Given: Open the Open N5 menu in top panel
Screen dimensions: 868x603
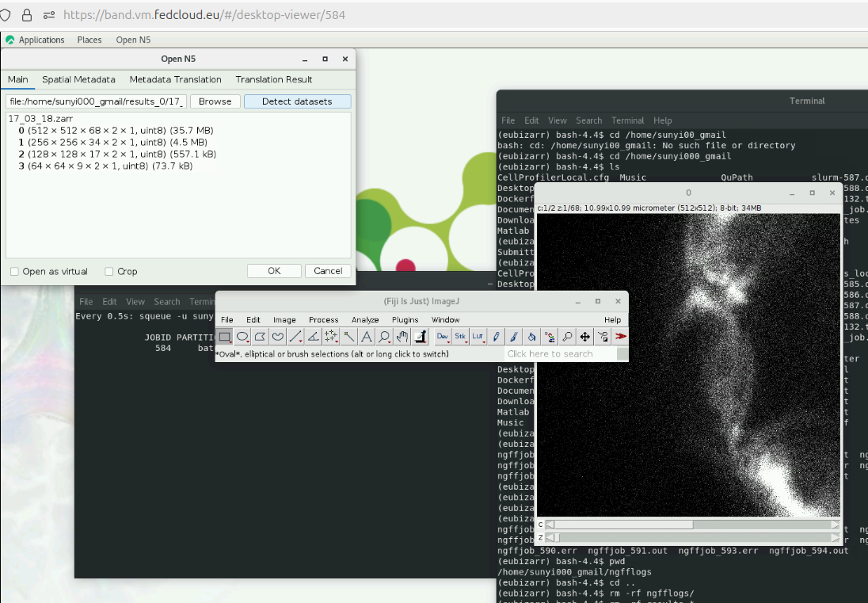Looking at the screenshot, I should pyautogui.click(x=133, y=40).
